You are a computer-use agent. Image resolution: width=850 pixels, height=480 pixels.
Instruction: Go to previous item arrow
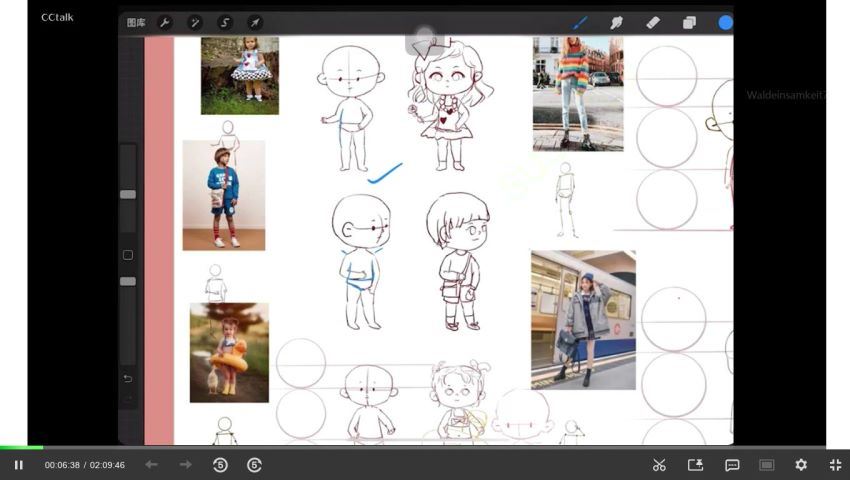(151, 465)
